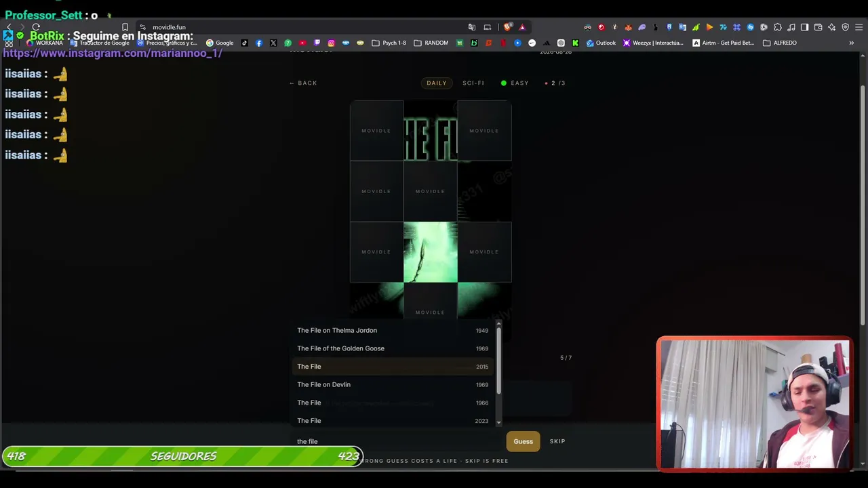Choose 'The File of the Golden Goose' suggestion
The image size is (868, 488).
tap(393, 348)
